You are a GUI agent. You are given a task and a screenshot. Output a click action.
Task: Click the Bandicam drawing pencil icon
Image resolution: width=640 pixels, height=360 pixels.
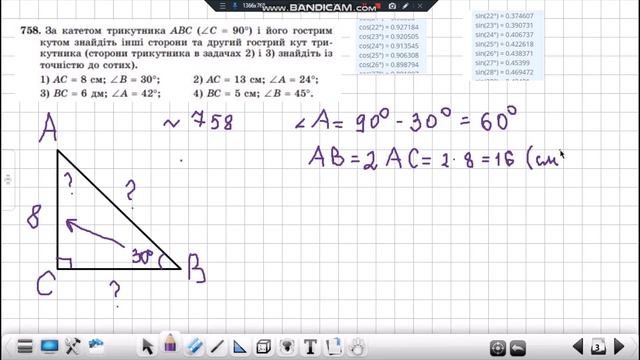click(405, 6)
